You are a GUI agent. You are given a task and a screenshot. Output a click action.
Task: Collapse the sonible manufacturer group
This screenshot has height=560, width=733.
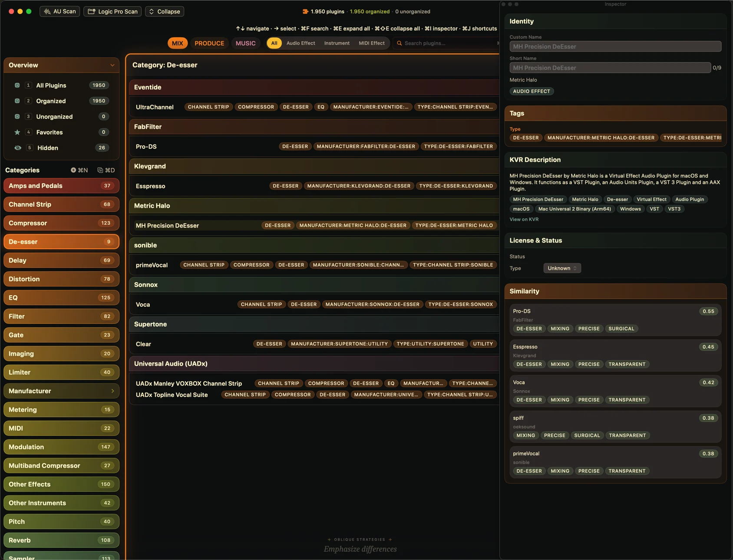(314, 245)
